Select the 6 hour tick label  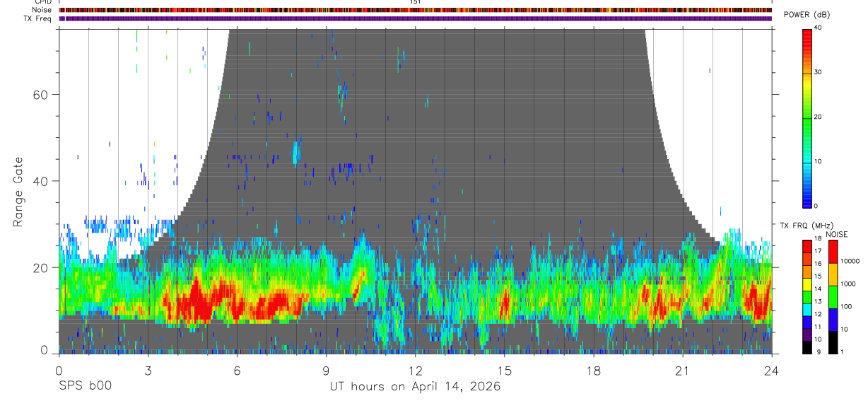(x=237, y=371)
